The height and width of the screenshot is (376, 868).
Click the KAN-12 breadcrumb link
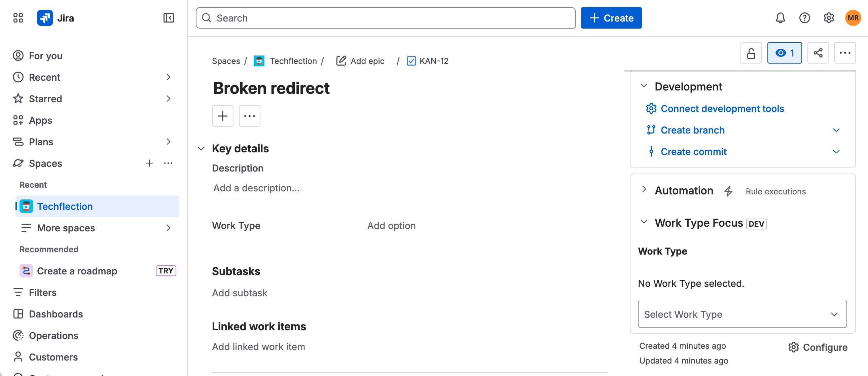pos(434,61)
